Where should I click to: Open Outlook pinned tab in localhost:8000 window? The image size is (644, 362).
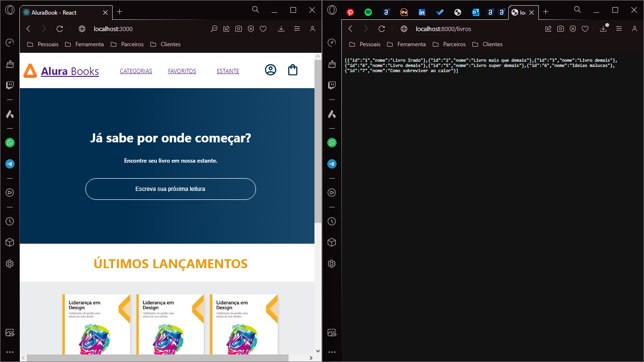tap(476, 12)
